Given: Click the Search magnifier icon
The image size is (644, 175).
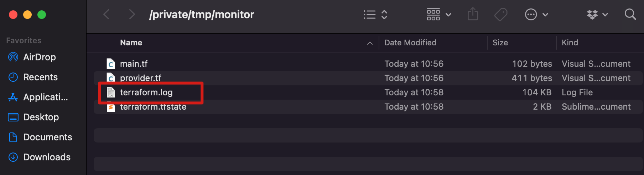Looking at the screenshot, I should [630, 15].
